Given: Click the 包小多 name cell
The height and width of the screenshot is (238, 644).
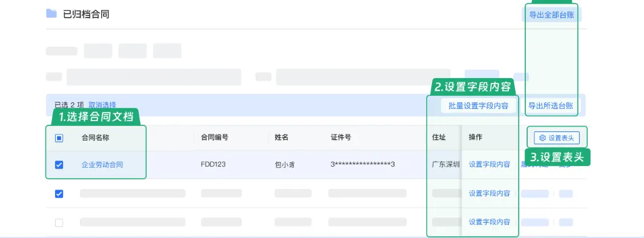Looking at the screenshot, I should [285, 165].
